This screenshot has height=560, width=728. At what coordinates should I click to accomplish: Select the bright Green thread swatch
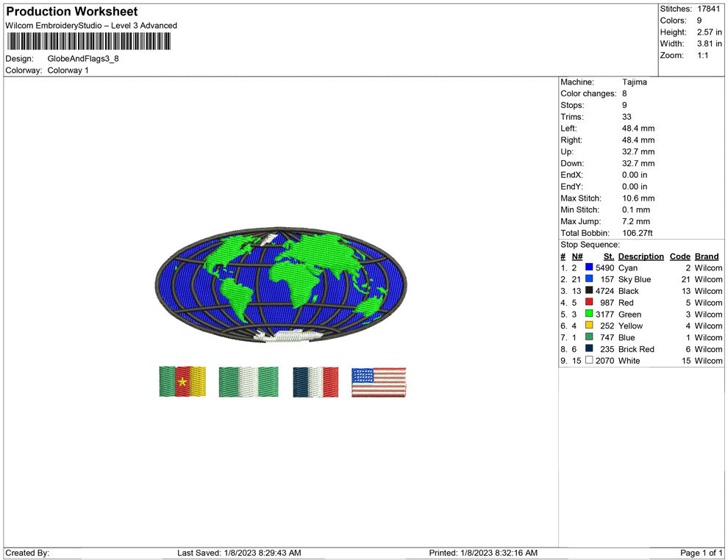click(589, 315)
